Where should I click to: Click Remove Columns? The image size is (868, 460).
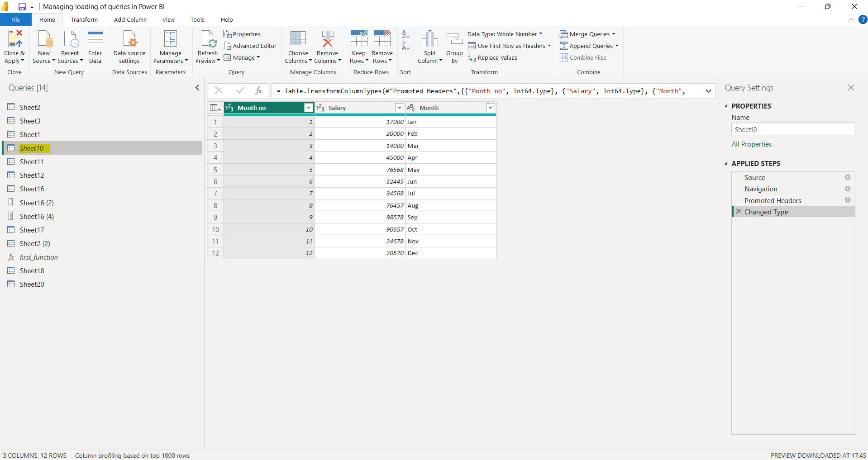click(x=327, y=46)
